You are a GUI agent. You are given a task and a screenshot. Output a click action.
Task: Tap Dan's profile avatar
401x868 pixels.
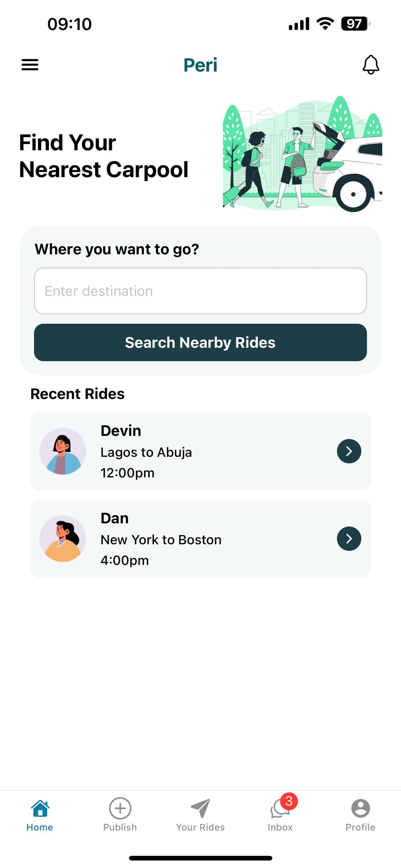pos(63,538)
